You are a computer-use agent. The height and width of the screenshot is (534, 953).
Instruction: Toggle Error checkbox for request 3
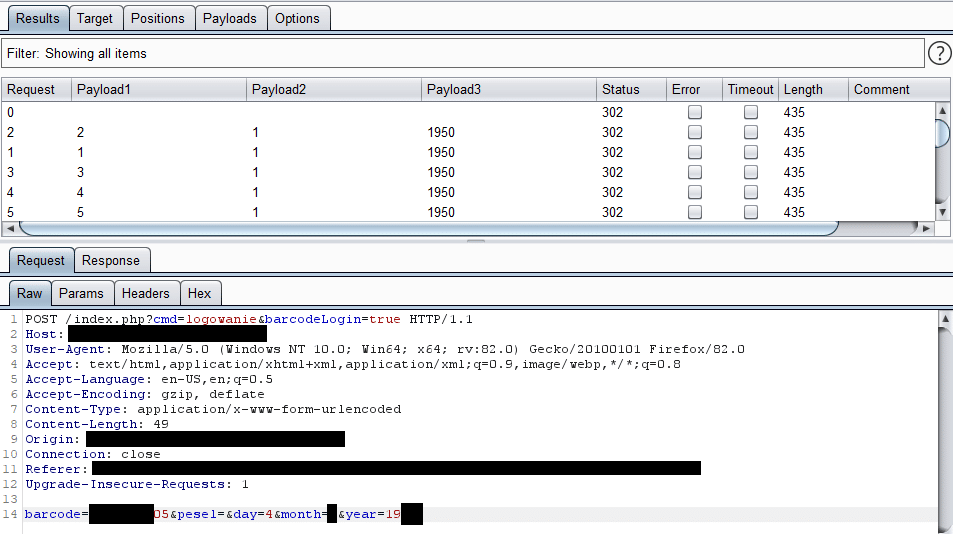pyautogui.click(x=695, y=173)
